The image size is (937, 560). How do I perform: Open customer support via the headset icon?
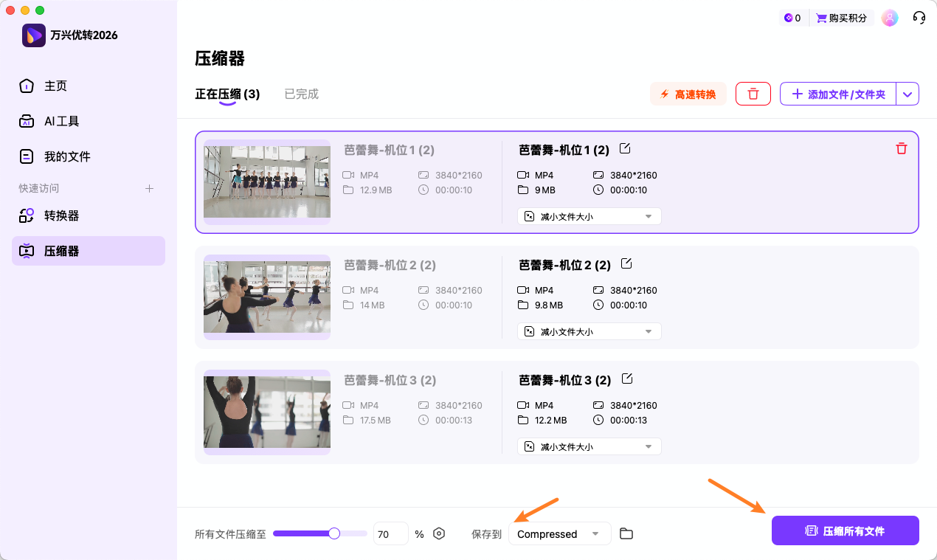point(919,17)
